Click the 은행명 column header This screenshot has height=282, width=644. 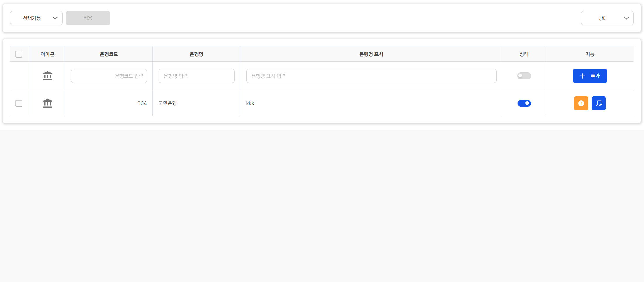pyautogui.click(x=196, y=54)
